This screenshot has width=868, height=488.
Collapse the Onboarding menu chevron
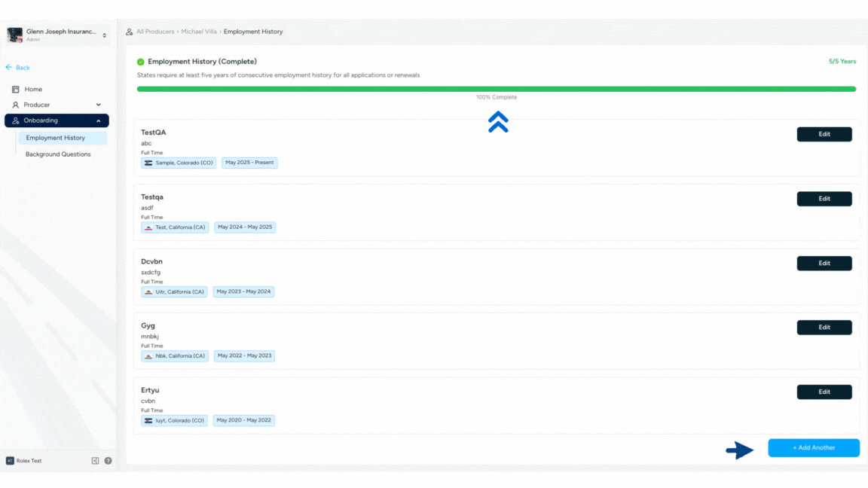pos(98,121)
